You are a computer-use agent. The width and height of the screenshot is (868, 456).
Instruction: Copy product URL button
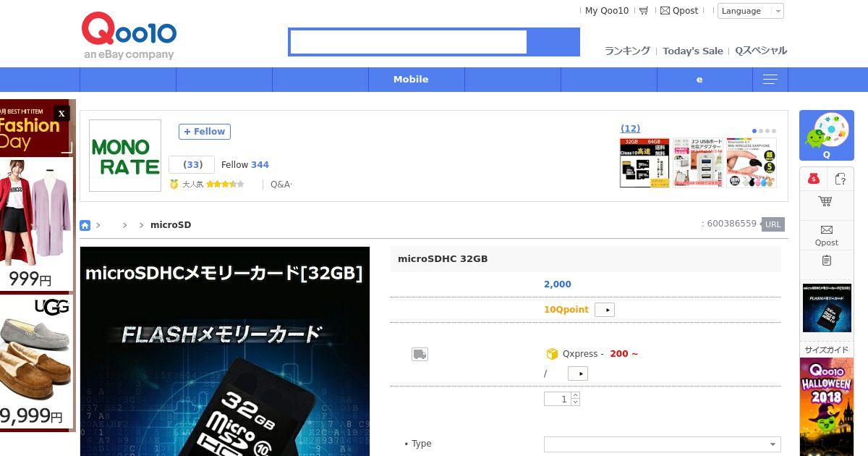(x=773, y=224)
